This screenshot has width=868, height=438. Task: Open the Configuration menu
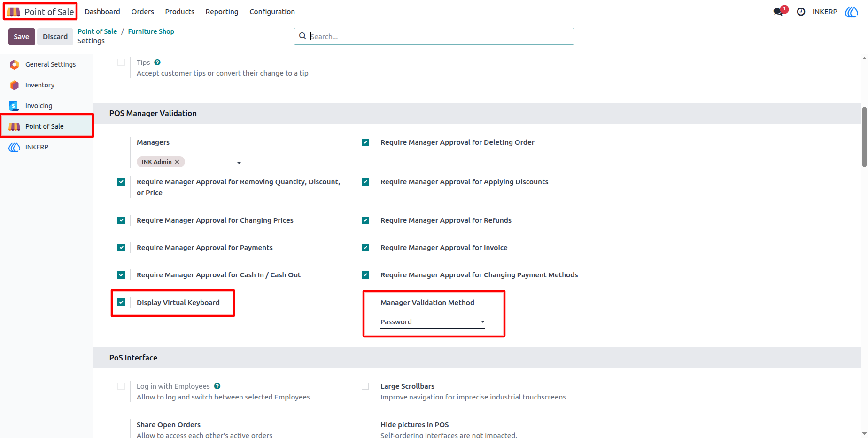pyautogui.click(x=272, y=12)
